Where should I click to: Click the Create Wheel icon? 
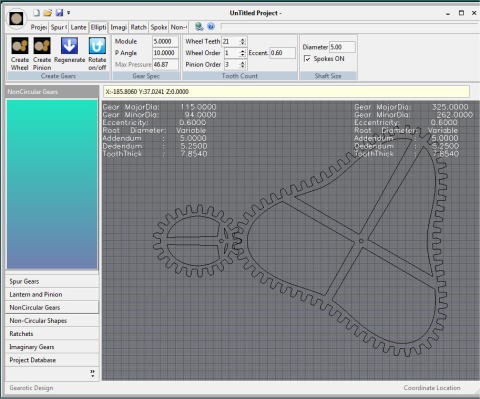point(20,46)
